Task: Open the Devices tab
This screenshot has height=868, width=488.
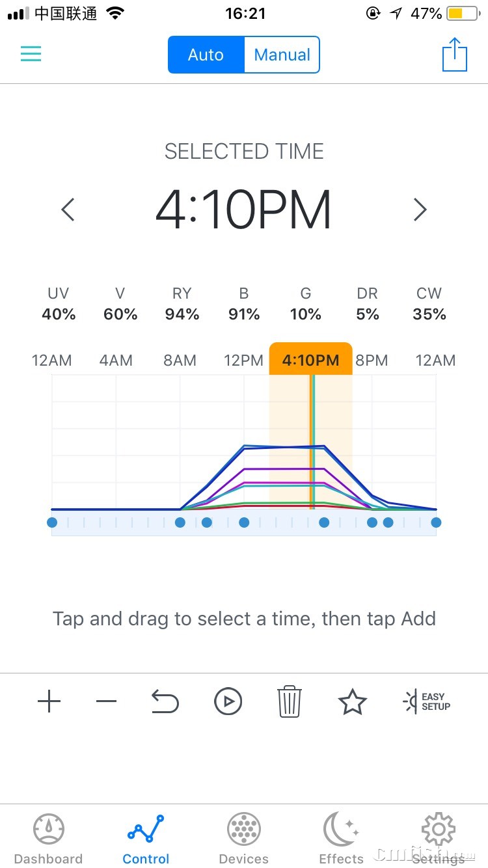Action: (x=244, y=839)
